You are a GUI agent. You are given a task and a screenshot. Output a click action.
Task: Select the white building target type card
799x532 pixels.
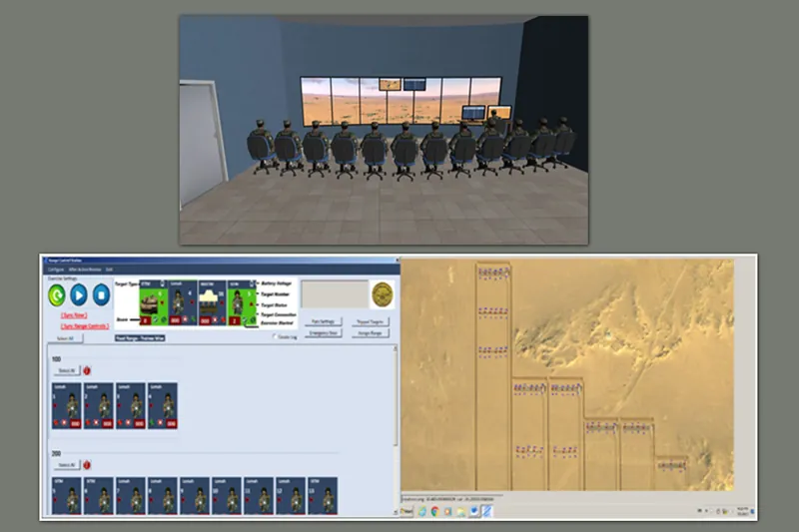tap(212, 302)
